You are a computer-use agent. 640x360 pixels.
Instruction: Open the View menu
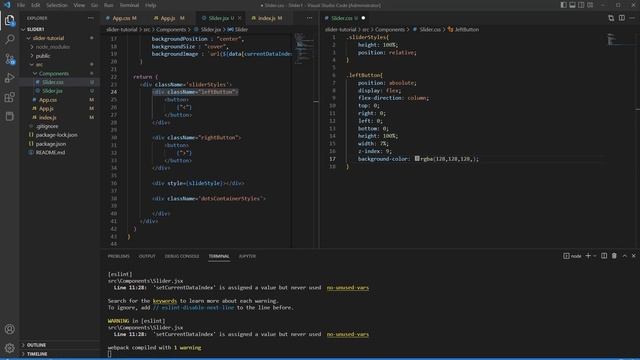coord(79,5)
